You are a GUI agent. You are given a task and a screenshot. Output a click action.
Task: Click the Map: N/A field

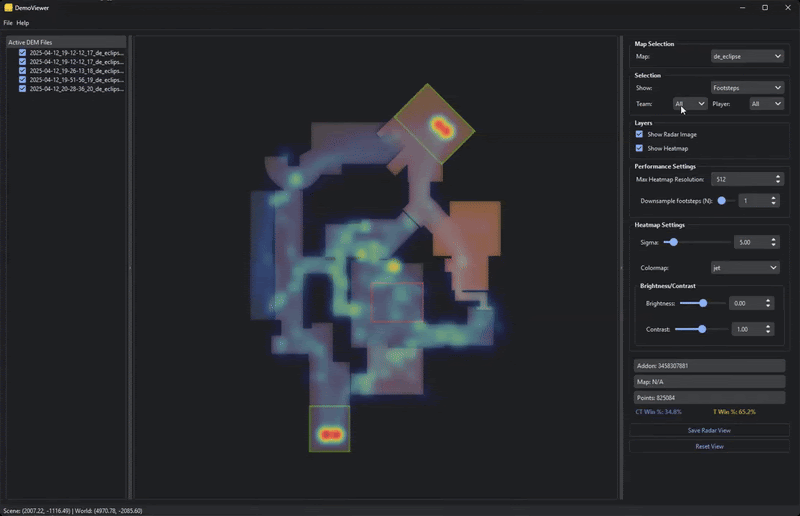tap(709, 382)
